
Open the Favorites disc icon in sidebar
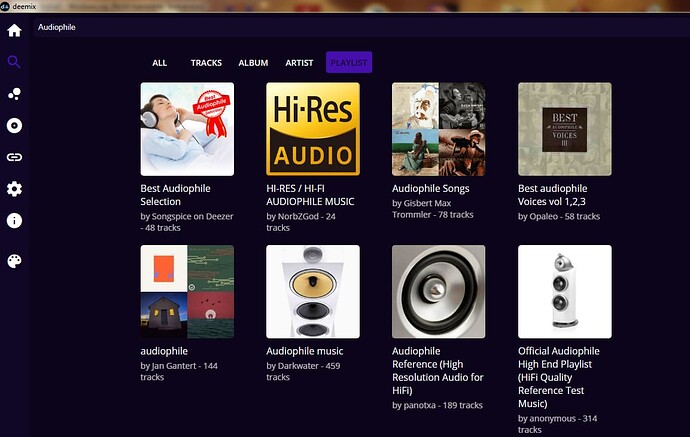(x=14, y=126)
